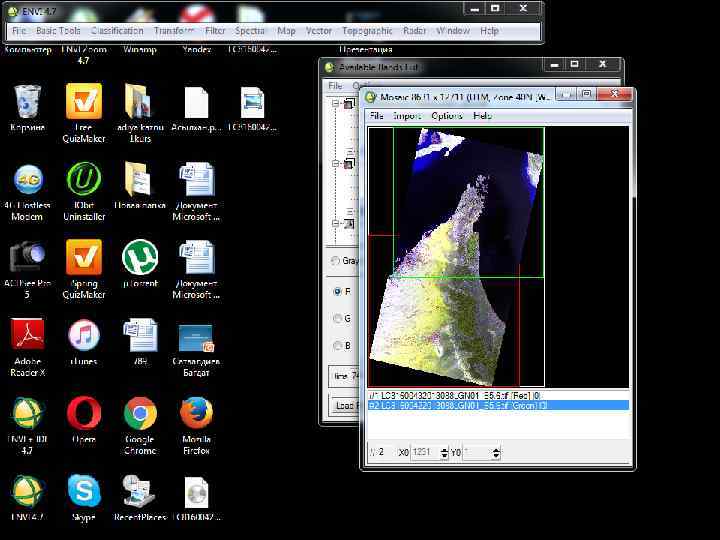Image resolution: width=720 pixels, height=540 pixels.
Task: Open the ENVI Window menu
Action: point(453,31)
